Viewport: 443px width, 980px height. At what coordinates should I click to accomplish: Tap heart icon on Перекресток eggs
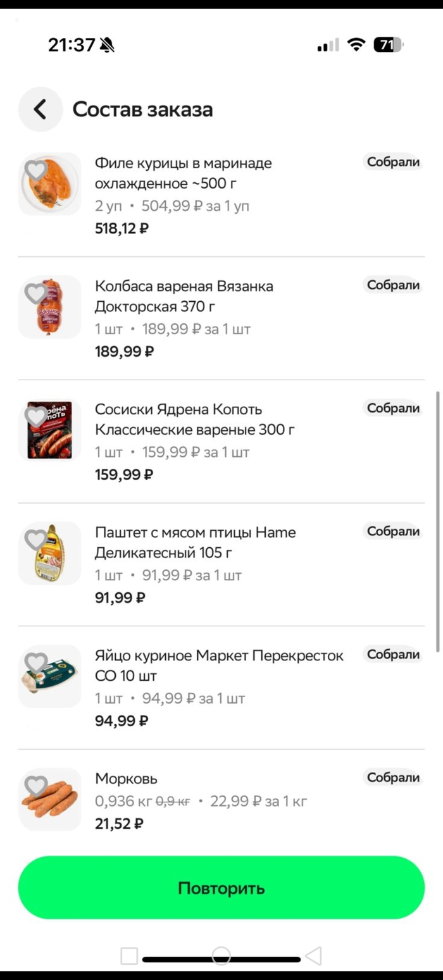pyautogui.click(x=35, y=662)
